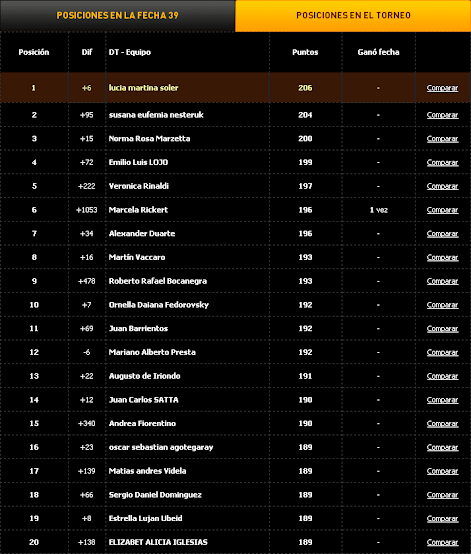
Task: Click the +340 Dif value
Action: 87,424
